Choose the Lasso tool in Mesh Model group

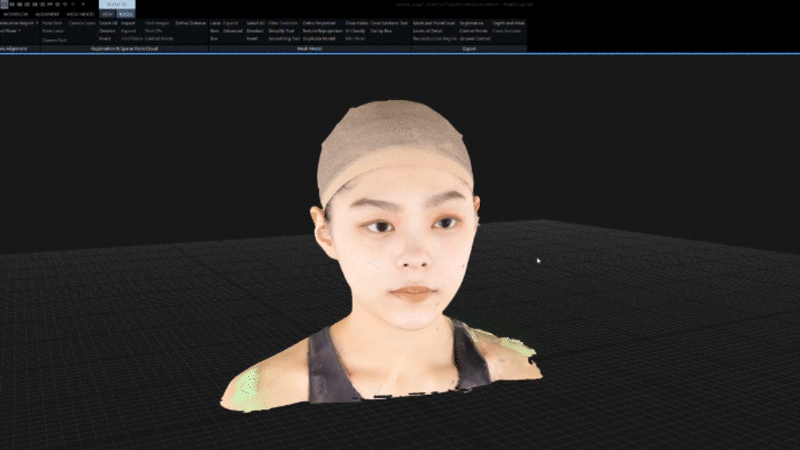[216, 23]
